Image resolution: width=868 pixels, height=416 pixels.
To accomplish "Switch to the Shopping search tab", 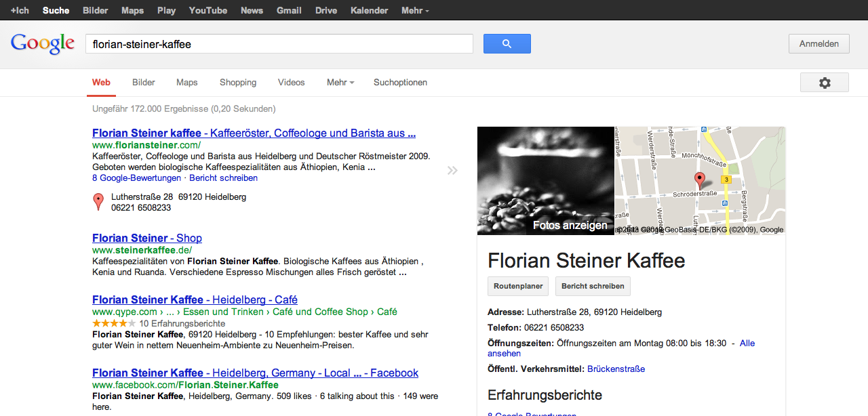I will click(238, 83).
